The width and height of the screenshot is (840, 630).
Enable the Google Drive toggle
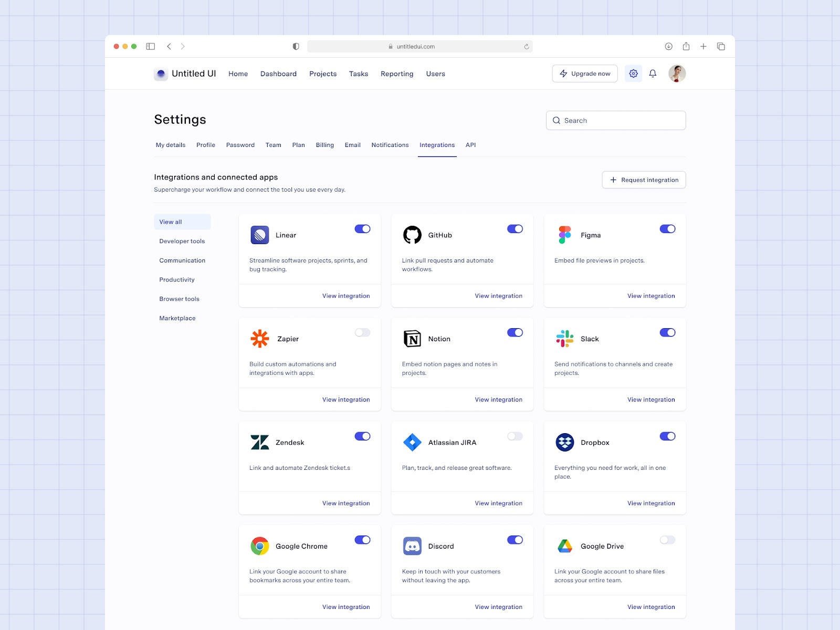(667, 540)
